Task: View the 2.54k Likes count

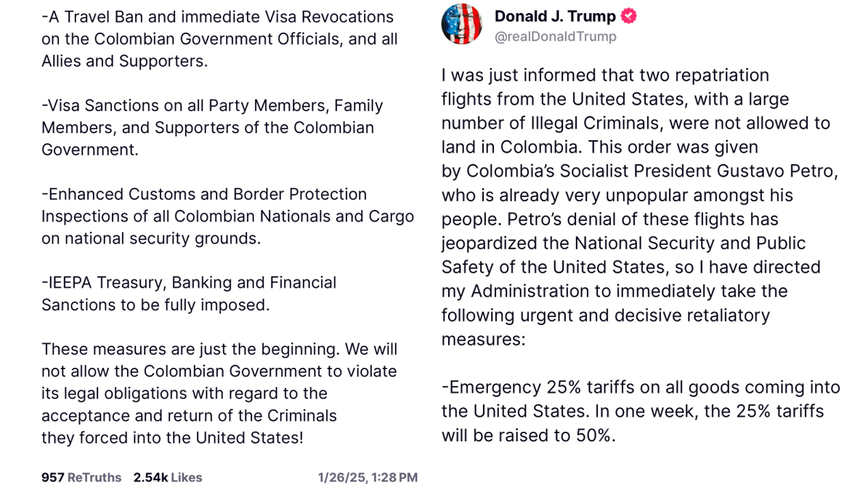Action: point(168,478)
